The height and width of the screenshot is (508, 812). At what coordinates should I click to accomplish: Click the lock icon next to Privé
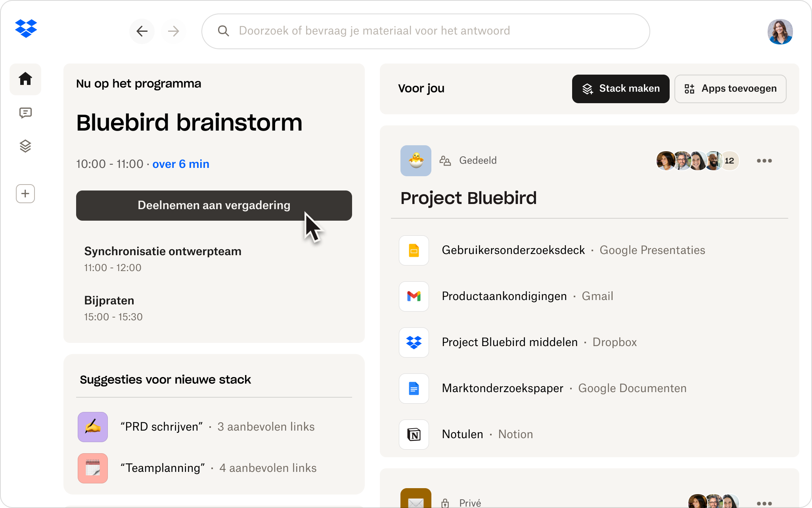445,503
